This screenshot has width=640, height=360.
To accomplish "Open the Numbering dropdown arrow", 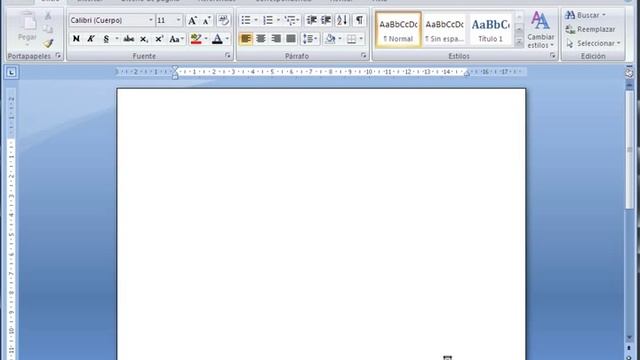I will [278, 20].
